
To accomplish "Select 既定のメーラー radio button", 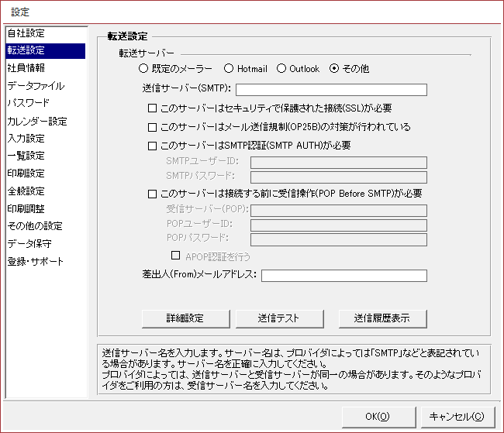I will [143, 69].
